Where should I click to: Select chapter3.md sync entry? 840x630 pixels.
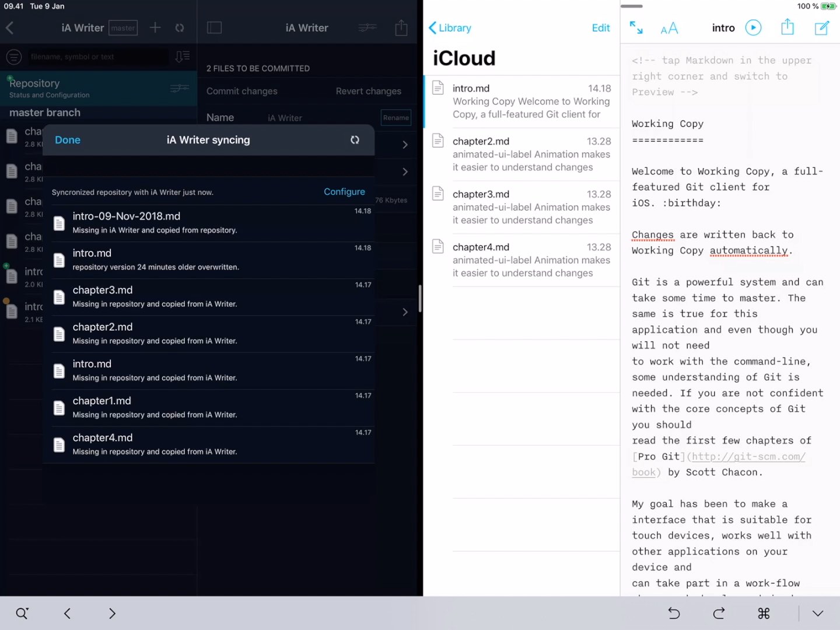(x=213, y=297)
